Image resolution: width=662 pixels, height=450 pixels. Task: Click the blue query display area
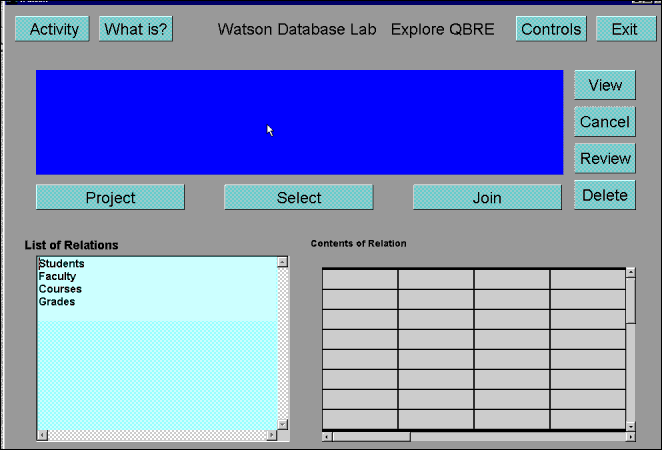point(299,122)
